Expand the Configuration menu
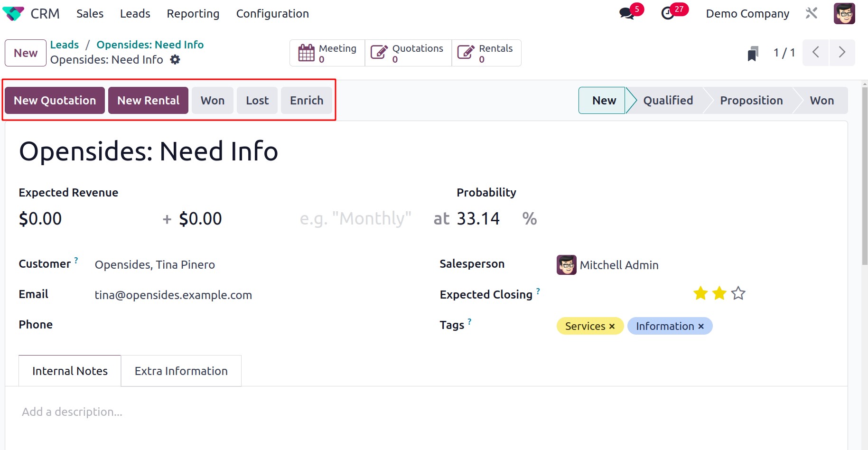Screen dimensions: 868x450 [x=272, y=14]
